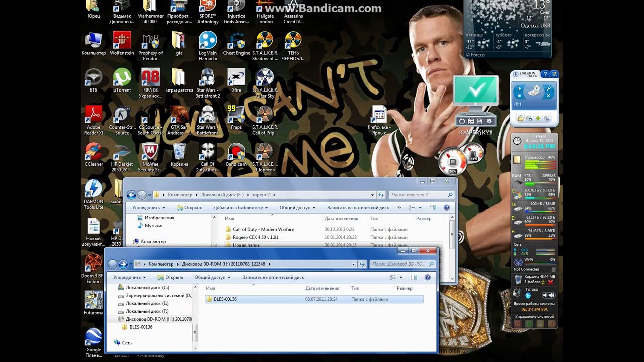
Task: Click Открыть in the BD-ROM window toolbar
Action: tap(170, 277)
